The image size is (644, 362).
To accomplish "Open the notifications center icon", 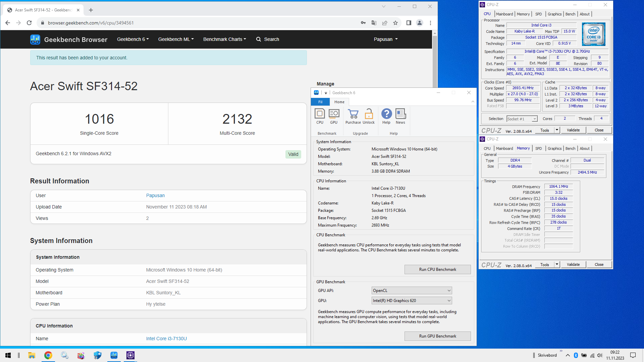I will pos(633,355).
